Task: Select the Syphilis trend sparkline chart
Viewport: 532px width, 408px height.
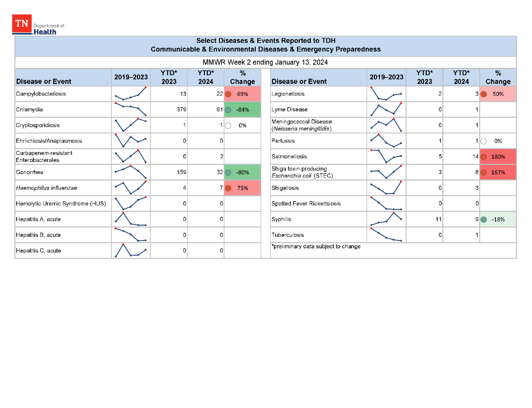Action: click(x=386, y=219)
